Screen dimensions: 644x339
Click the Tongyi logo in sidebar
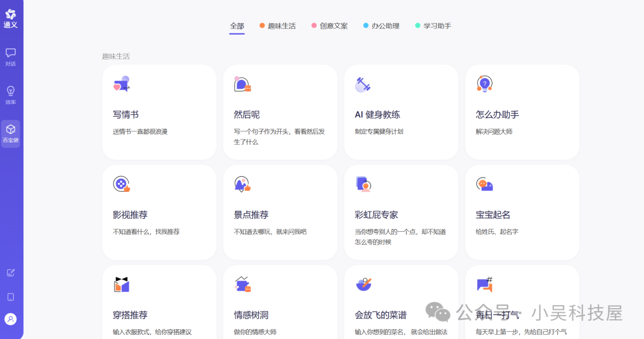coord(10,19)
